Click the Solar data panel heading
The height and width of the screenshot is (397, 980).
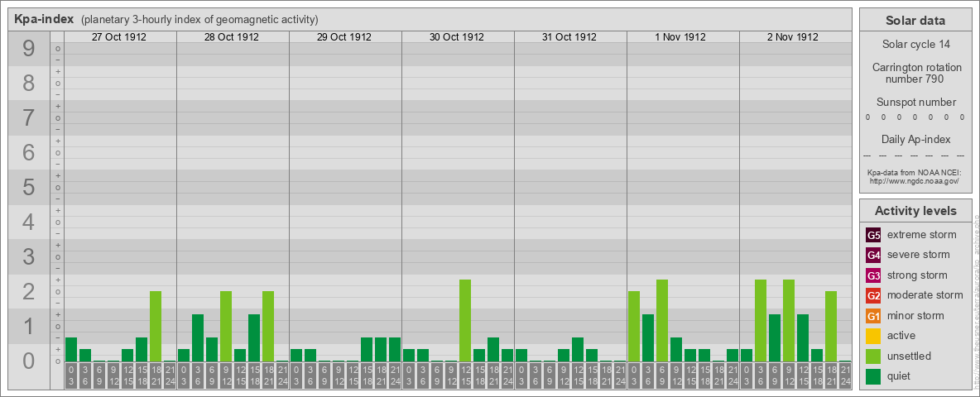click(915, 21)
